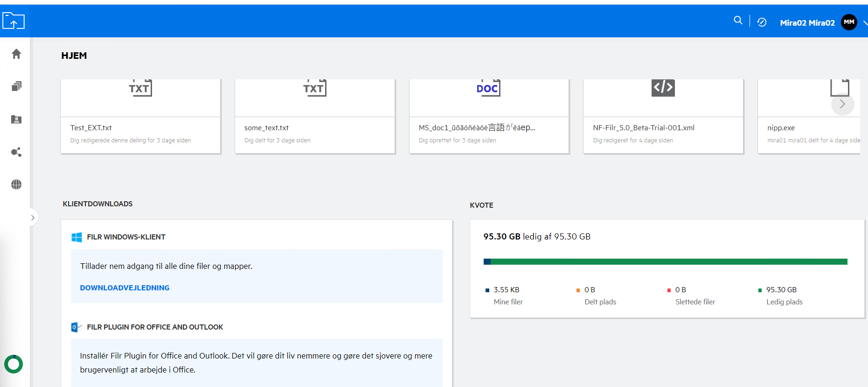Open the Mira02 Mira02 user menu
Screen dimensions: 868x387
click(x=807, y=23)
